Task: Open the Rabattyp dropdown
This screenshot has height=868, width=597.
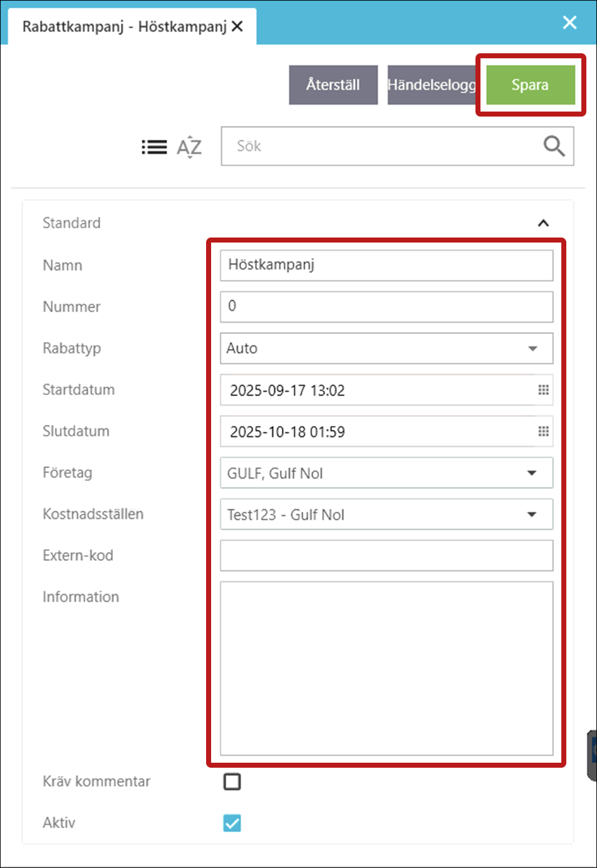Action: pos(532,348)
